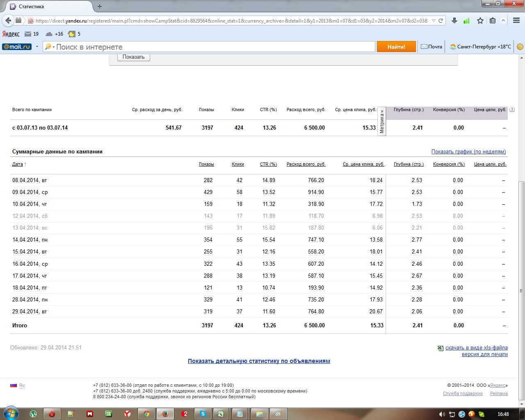Open the Yandex weather cloud widget +16
Image resolution: width=525 pixels, height=420 pixels.
pyautogui.click(x=55, y=34)
